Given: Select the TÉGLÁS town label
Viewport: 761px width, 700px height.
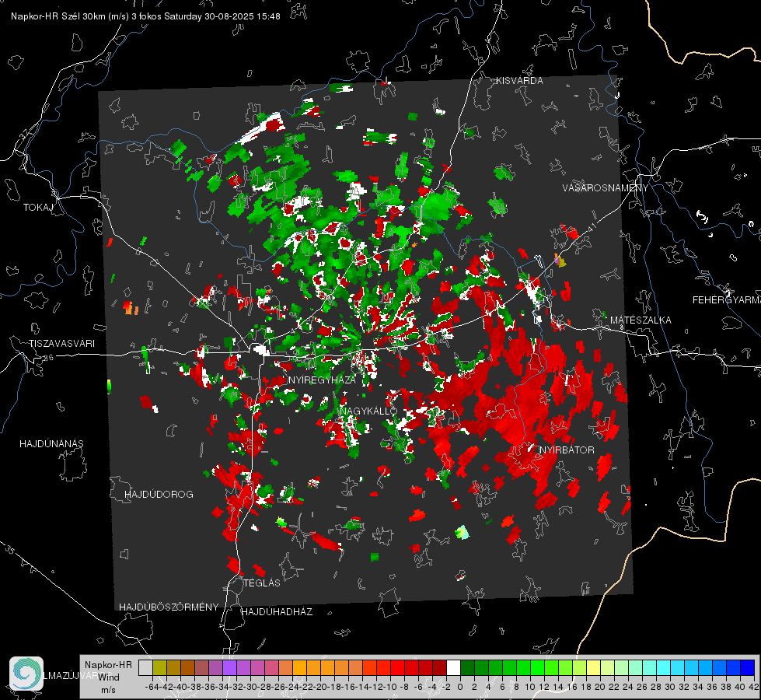Looking at the screenshot, I should [x=262, y=583].
